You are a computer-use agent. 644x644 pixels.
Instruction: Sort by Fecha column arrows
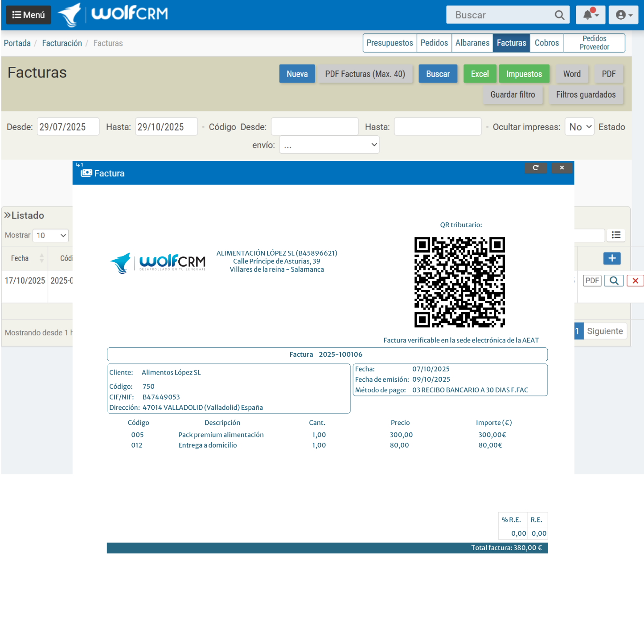[x=42, y=258]
